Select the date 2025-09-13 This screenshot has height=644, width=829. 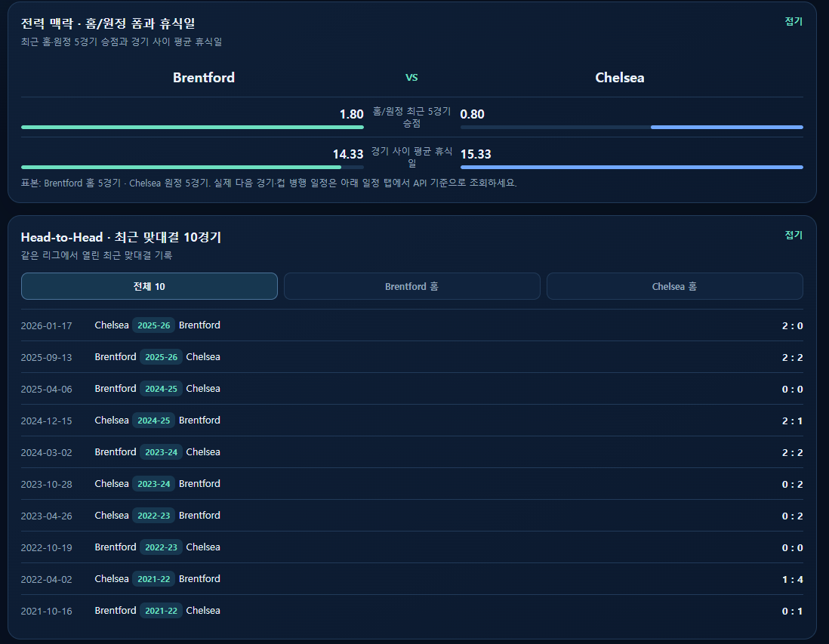(47, 357)
